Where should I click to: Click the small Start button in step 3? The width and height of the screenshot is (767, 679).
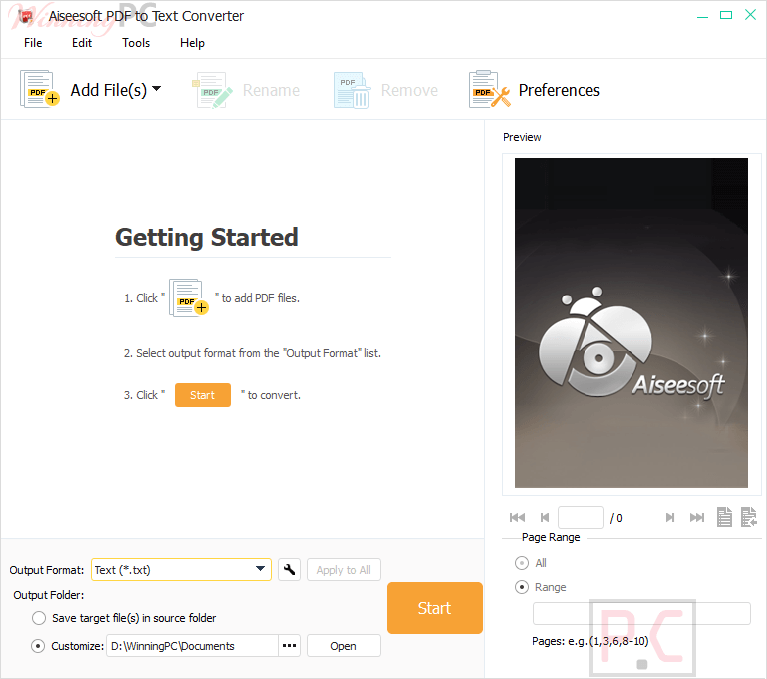coord(203,395)
